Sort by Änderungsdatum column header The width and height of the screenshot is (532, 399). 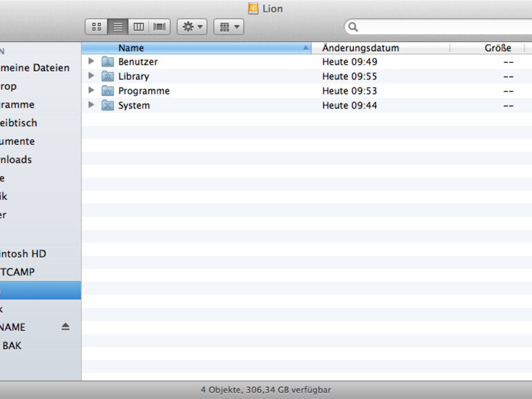click(x=381, y=48)
